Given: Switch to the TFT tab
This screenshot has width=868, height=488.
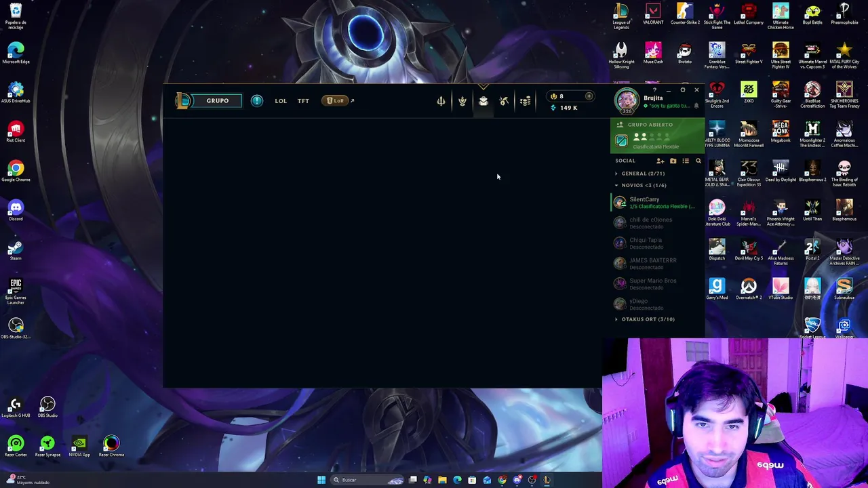Looking at the screenshot, I should 303,101.
